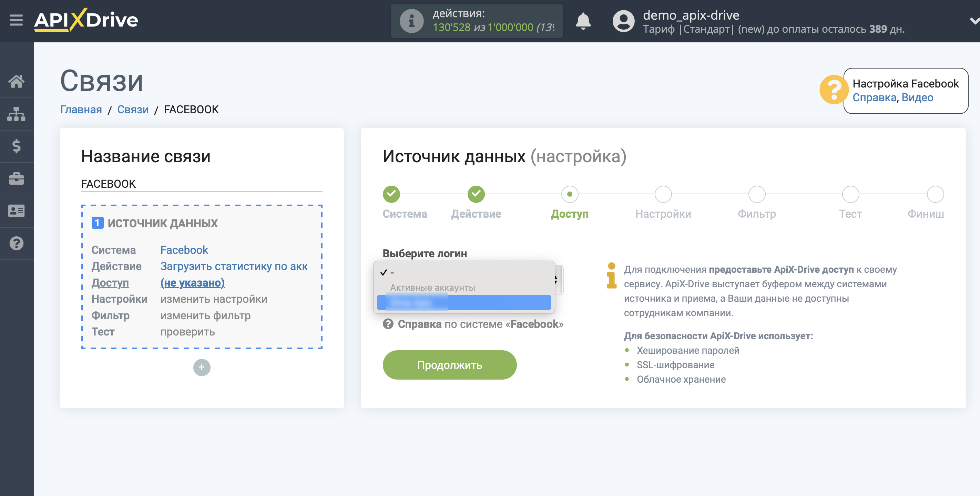980x496 pixels.
Task: Open the Facebook system link
Action: tap(184, 250)
